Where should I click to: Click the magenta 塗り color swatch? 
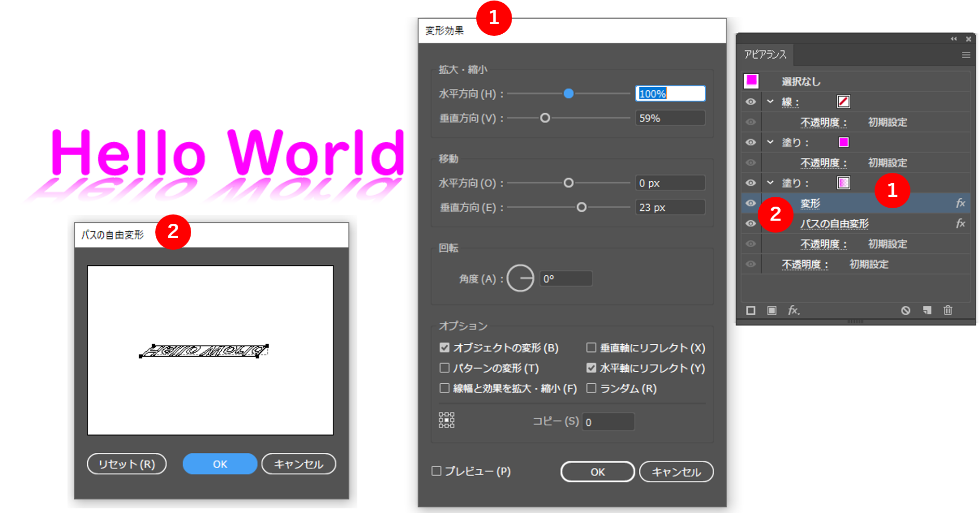pos(842,142)
